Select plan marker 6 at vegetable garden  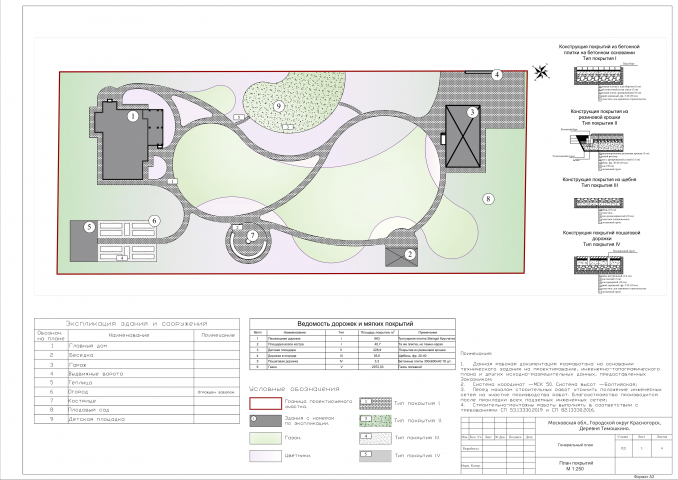(154, 221)
